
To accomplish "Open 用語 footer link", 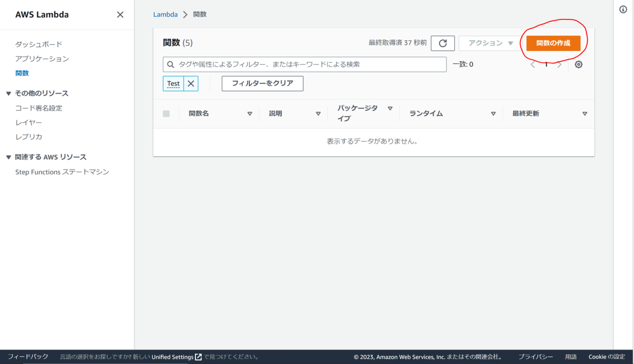I will pyautogui.click(x=571, y=357).
